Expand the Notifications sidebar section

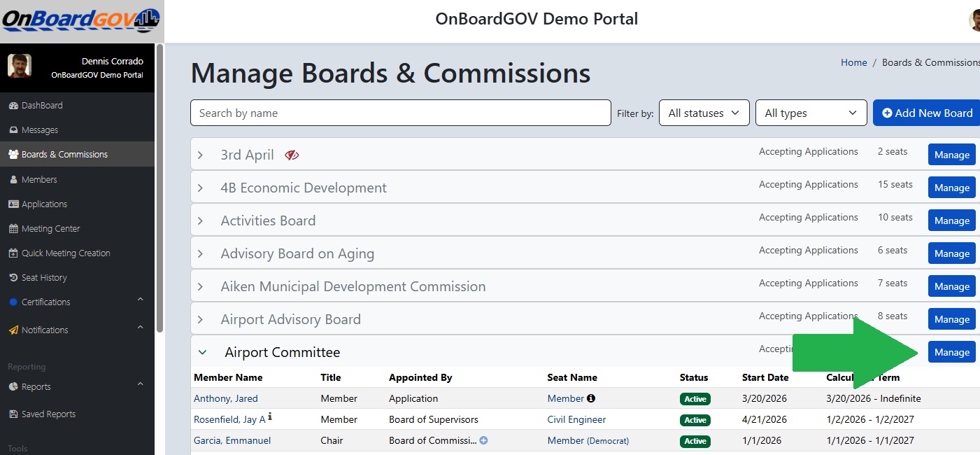[x=77, y=330]
